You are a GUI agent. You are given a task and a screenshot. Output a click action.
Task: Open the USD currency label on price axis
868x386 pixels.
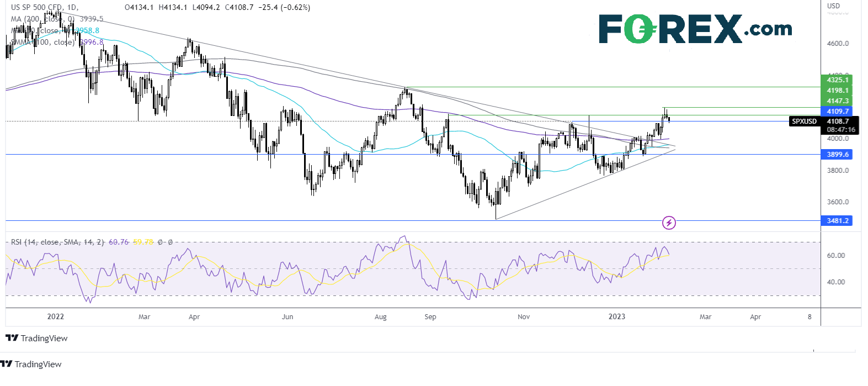(833, 6)
